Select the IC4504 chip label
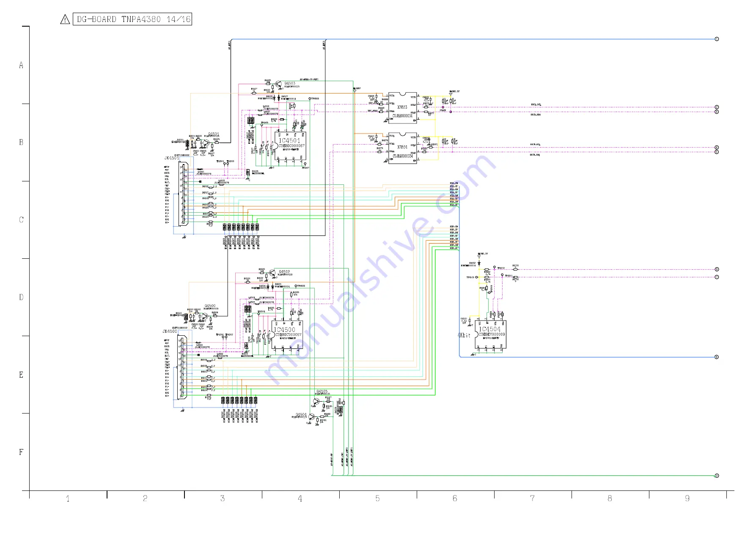 point(490,329)
